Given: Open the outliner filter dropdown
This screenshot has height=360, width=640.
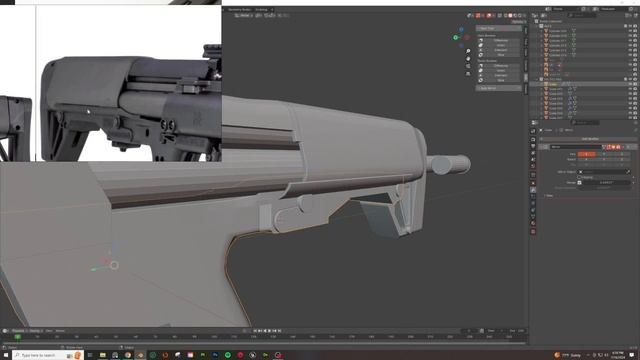Looking at the screenshot, I should pyautogui.click(x=629, y=16).
